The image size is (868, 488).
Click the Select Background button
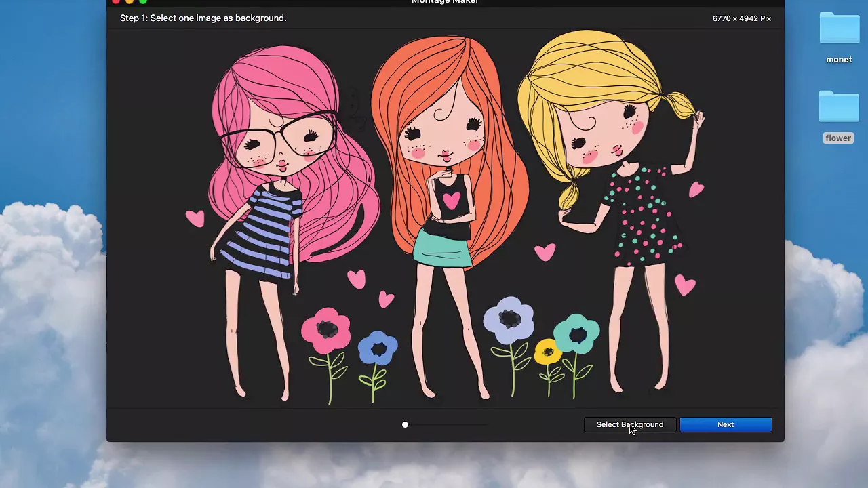(630, 424)
